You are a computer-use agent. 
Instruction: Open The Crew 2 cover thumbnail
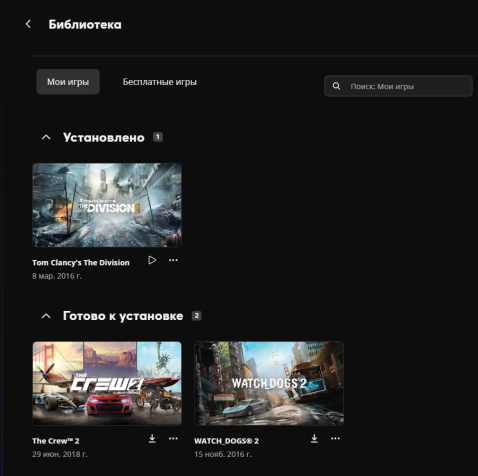(107, 383)
